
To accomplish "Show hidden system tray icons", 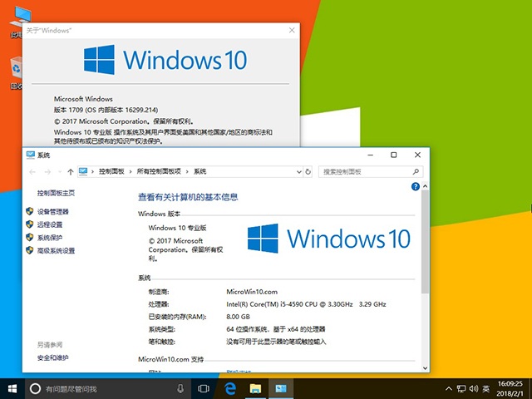I will point(449,389).
